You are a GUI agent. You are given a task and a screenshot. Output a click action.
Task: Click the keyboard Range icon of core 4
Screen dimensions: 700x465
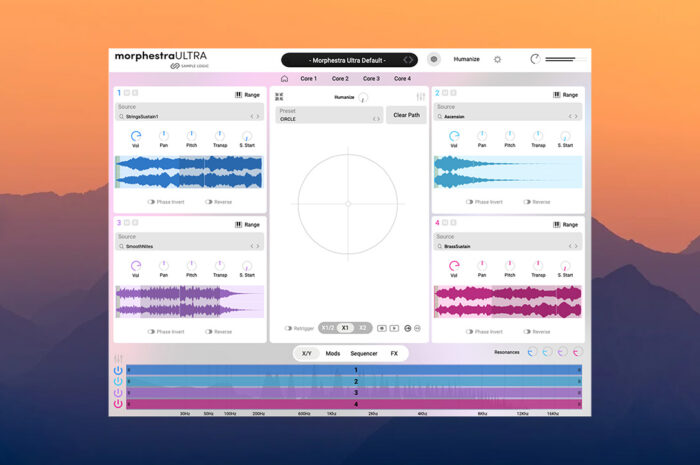tap(557, 224)
